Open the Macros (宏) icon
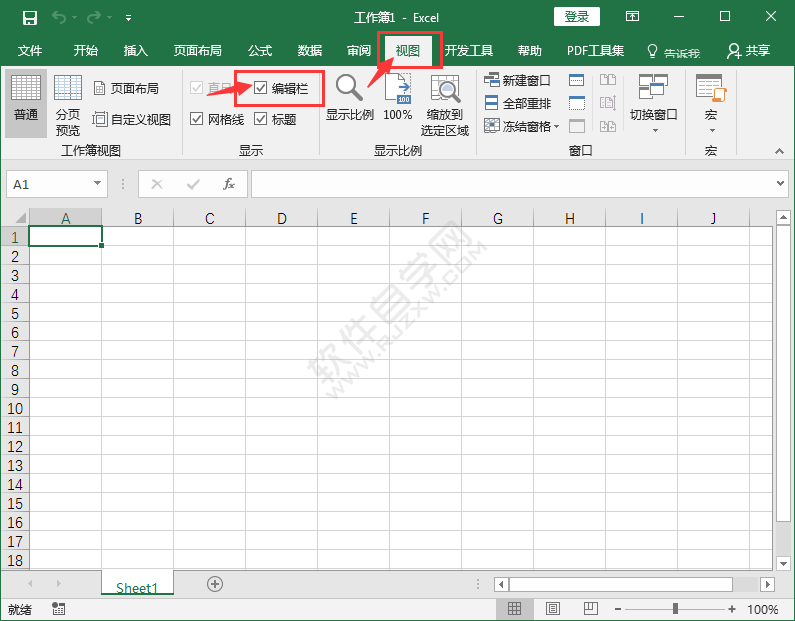This screenshot has width=795, height=621. 710,90
